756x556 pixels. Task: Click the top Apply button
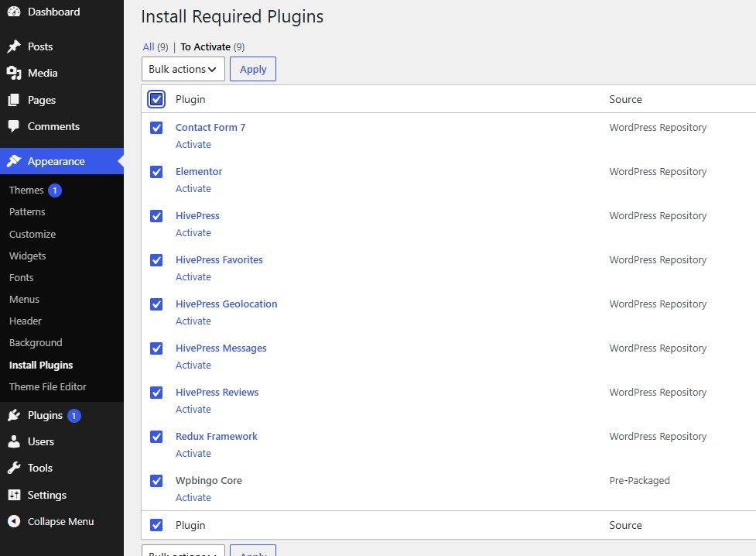[253, 69]
